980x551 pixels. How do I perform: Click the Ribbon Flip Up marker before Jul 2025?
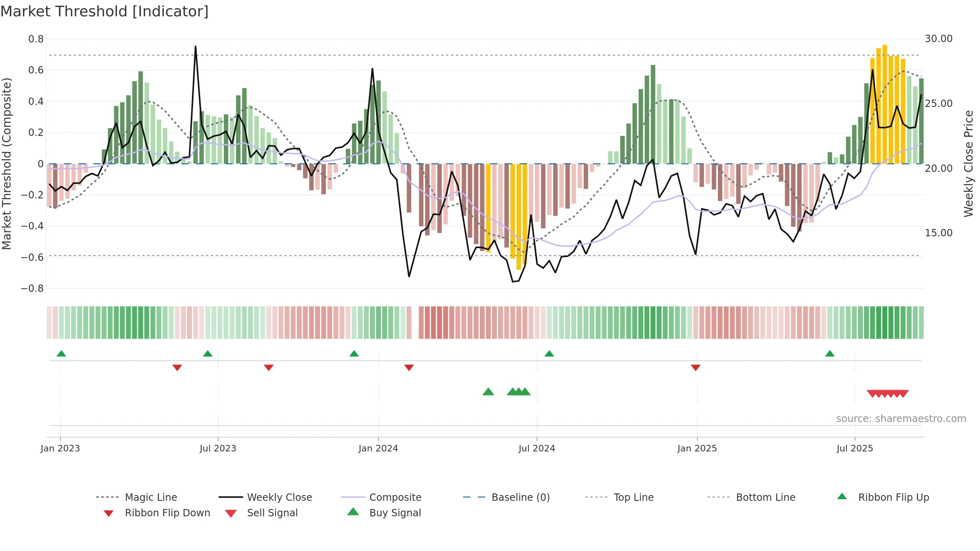(830, 353)
